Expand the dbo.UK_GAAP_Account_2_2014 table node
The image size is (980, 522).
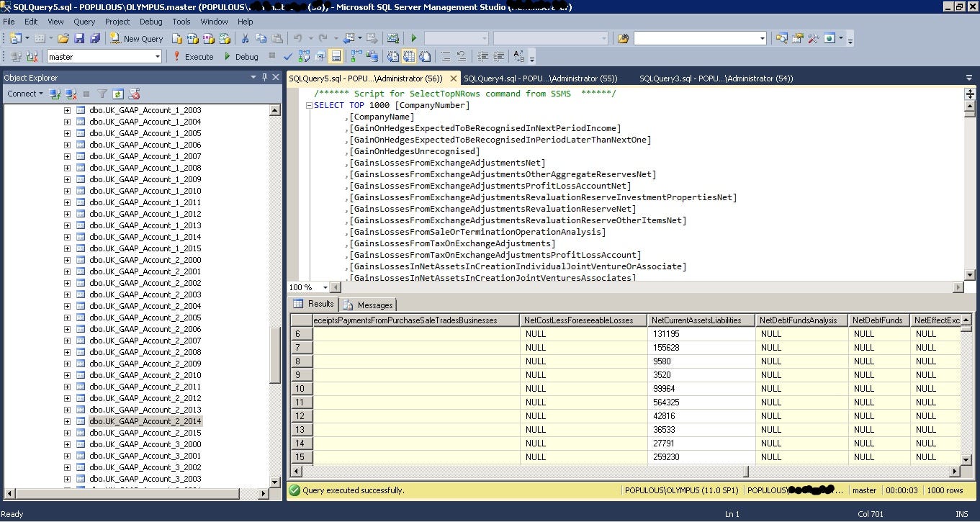point(67,421)
